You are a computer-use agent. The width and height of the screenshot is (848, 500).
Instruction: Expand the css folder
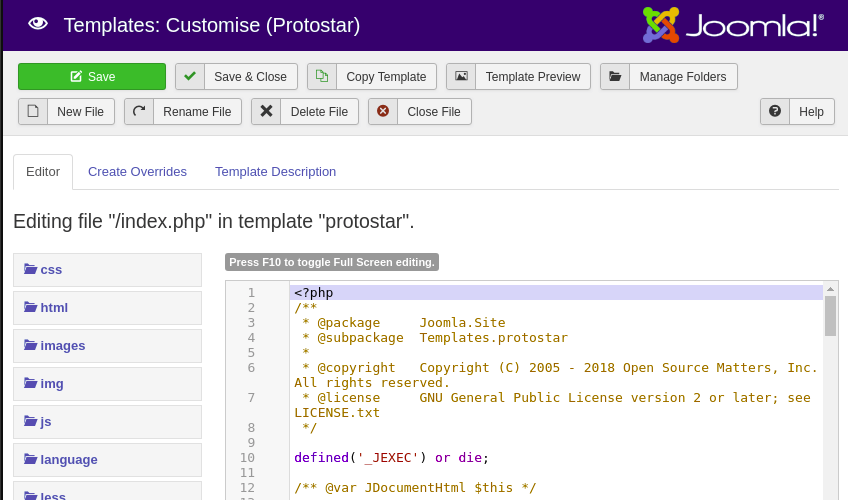pos(51,270)
